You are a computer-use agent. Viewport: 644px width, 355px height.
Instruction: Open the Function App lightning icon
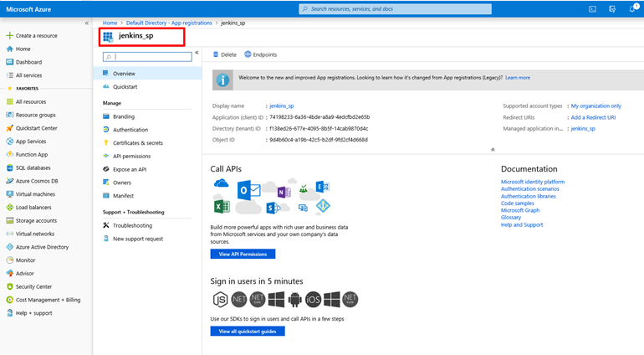(10, 154)
